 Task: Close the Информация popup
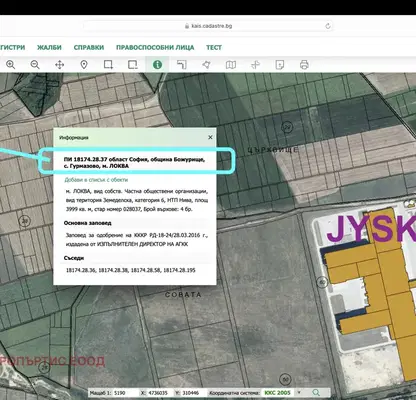coord(210,137)
